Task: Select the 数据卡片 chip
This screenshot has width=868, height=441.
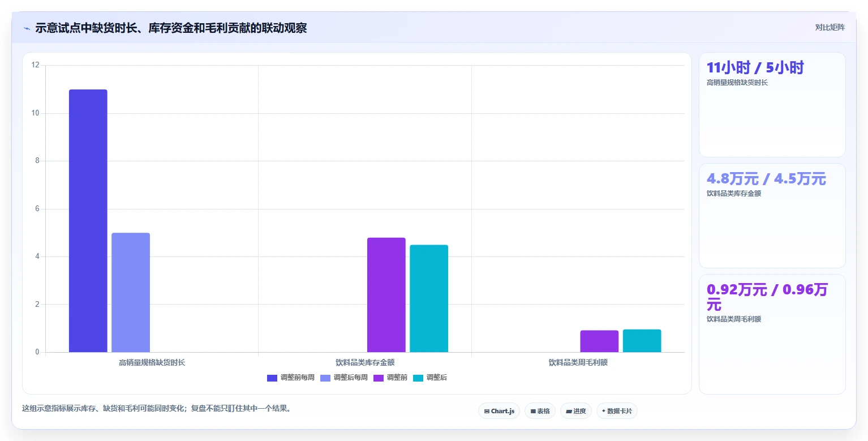Action: [x=617, y=411]
